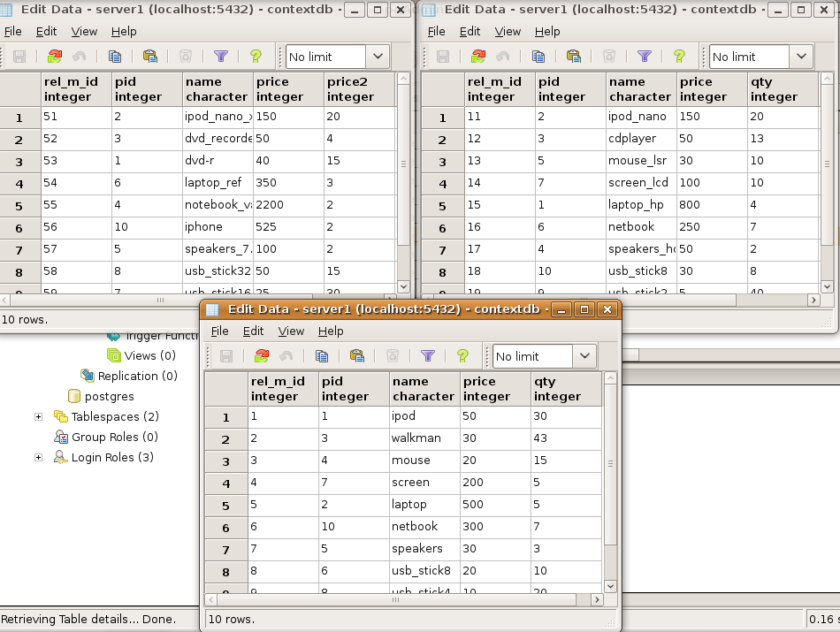840x632 pixels.
Task: Click Filter funnel icon in top-left window
Action: click(x=221, y=57)
